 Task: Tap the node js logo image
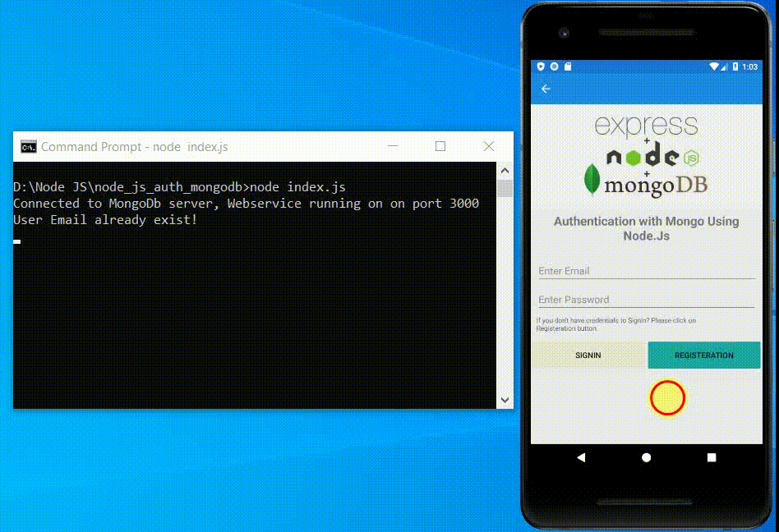click(652, 156)
